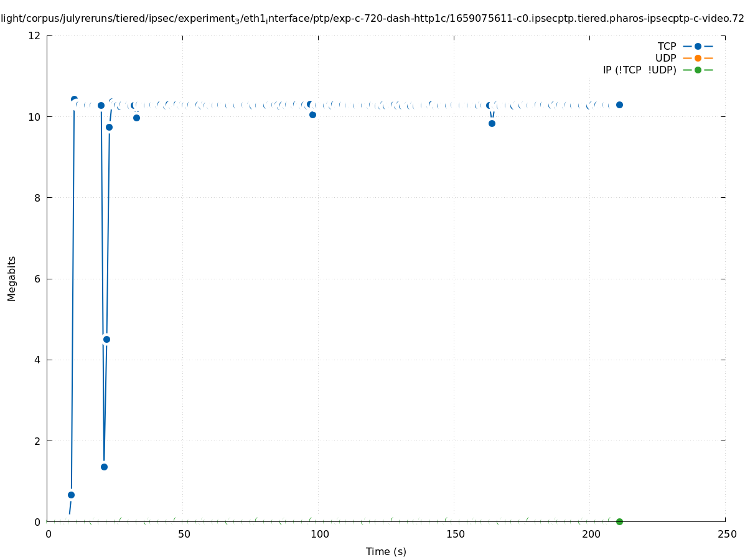Screen dimensions: 745x560
Task: Click the 12 tick label on the Megabits axis
Action: point(35,36)
